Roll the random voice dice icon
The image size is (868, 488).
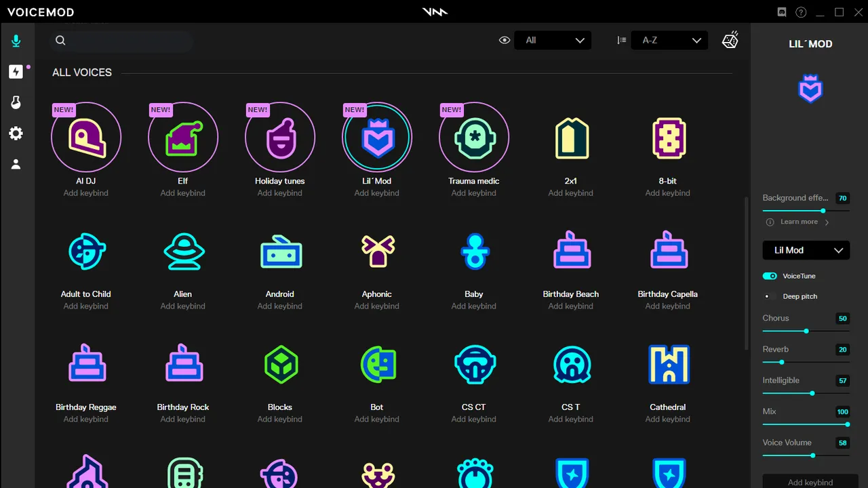(x=730, y=40)
